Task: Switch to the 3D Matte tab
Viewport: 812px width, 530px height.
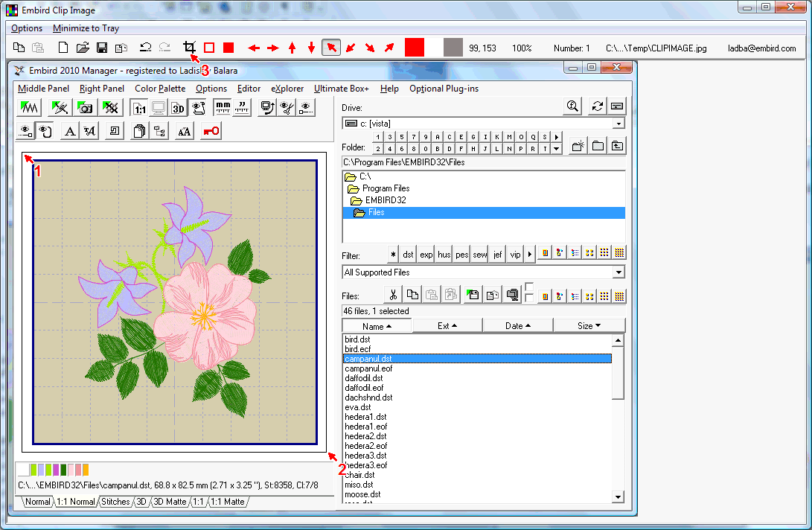Action: coord(170,502)
